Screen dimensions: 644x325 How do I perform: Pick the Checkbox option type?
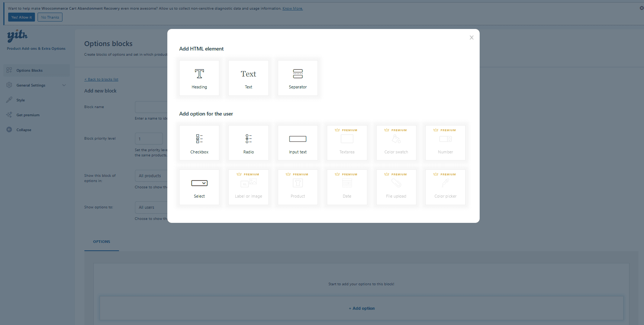(x=199, y=143)
